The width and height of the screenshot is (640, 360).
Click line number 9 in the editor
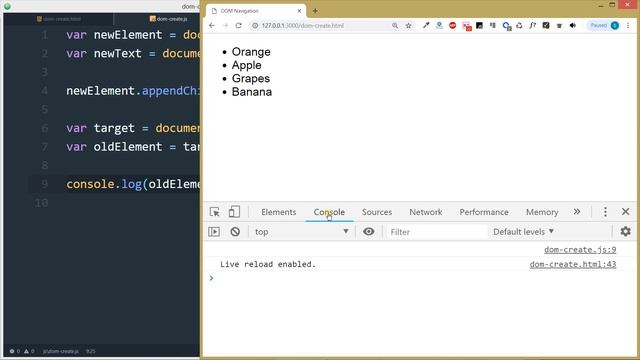[44, 184]
